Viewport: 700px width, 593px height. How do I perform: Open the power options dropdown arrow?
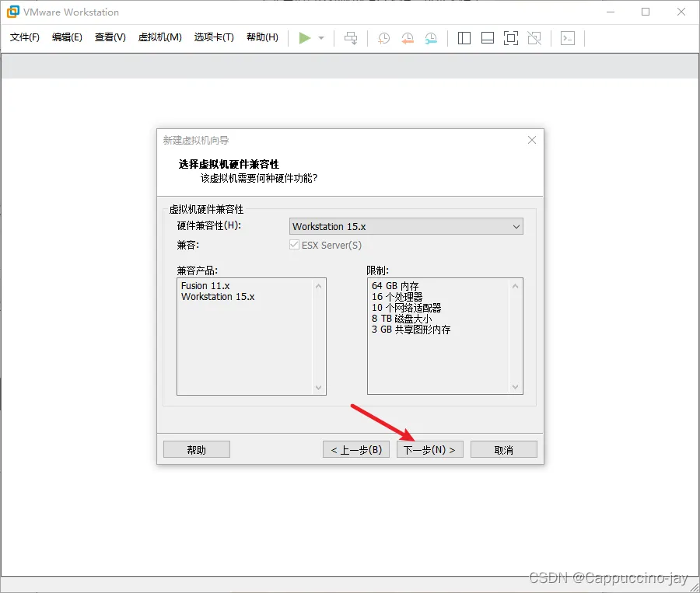tap(321, 38)
